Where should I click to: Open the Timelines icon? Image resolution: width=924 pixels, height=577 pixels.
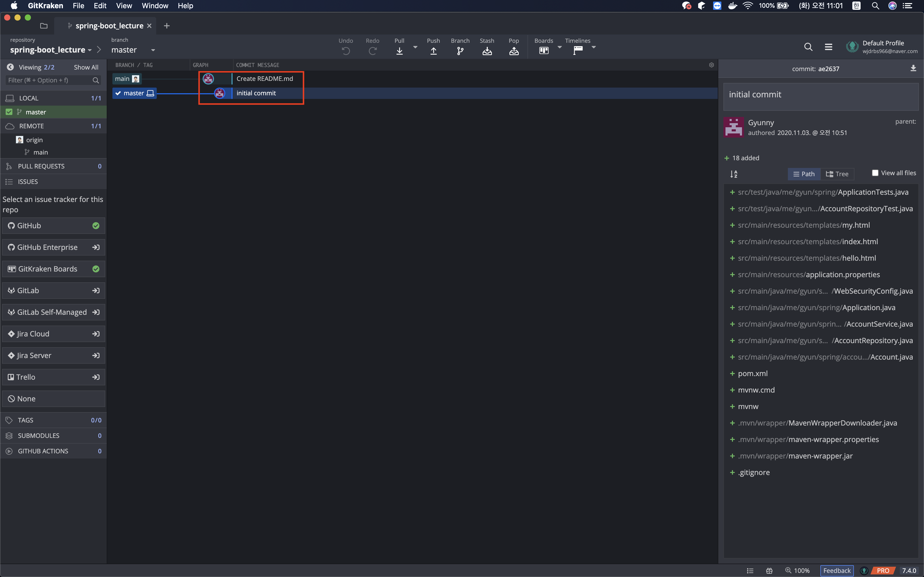577,50
